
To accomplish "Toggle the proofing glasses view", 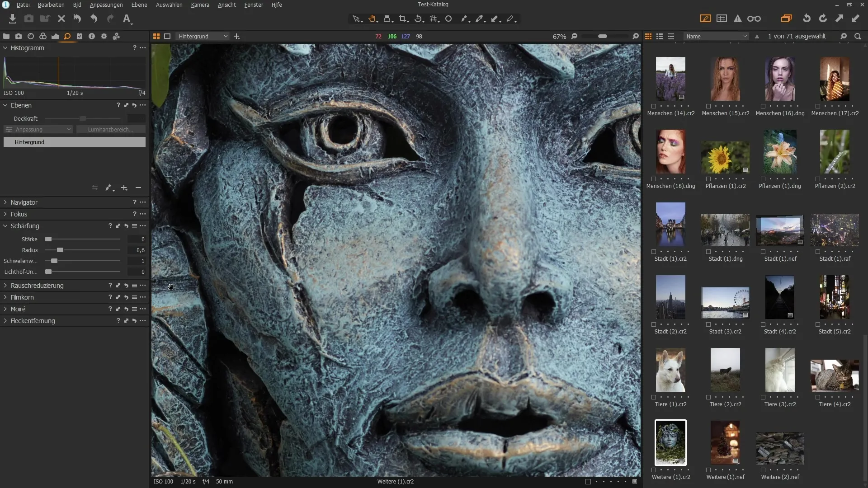I will point(754,19).
